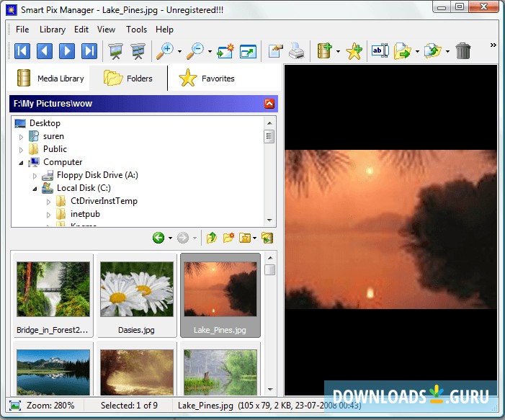
Task: Zoom in with the magnifier plus
Action: pos(165,51)
